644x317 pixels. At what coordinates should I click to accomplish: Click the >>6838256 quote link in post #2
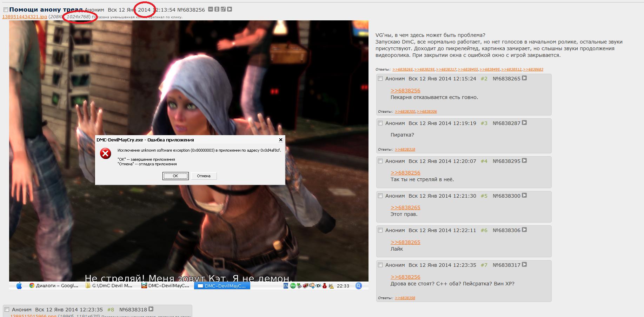(x=405, y=91)
